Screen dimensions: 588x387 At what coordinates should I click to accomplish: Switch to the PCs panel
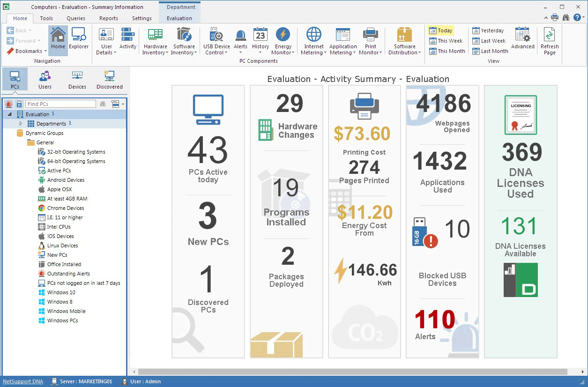click(15, 79)
